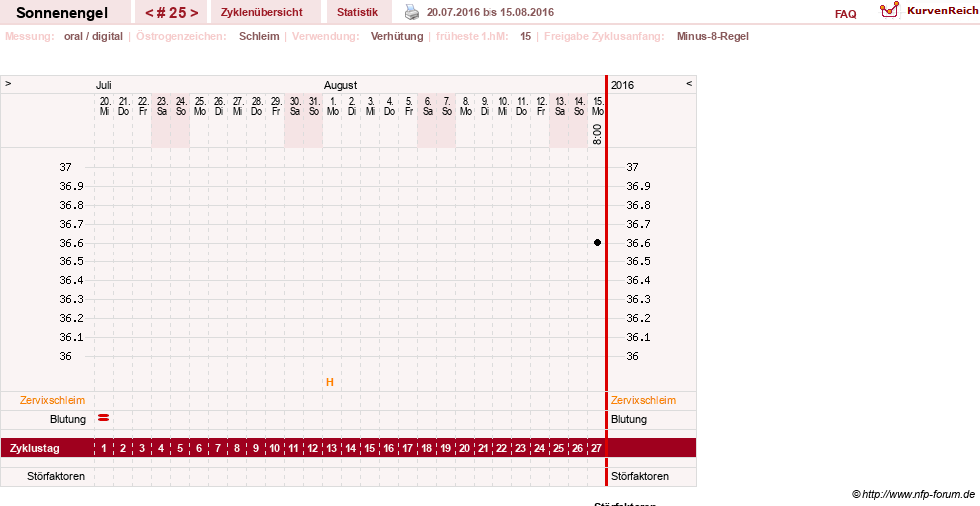Viewport: 980px width, 506px height.
Task: Click the Minus-8-Regel setting value
Action: tap(712, 36)
